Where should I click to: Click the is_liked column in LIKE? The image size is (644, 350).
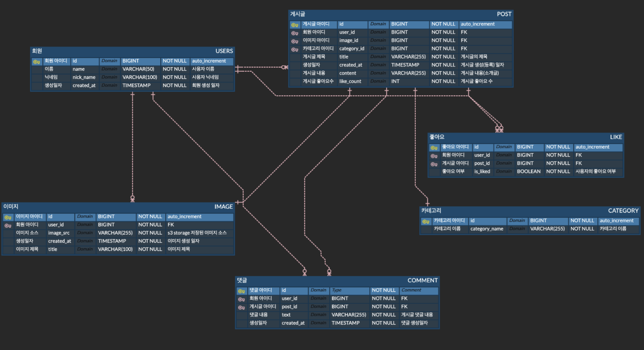[482, 171]
